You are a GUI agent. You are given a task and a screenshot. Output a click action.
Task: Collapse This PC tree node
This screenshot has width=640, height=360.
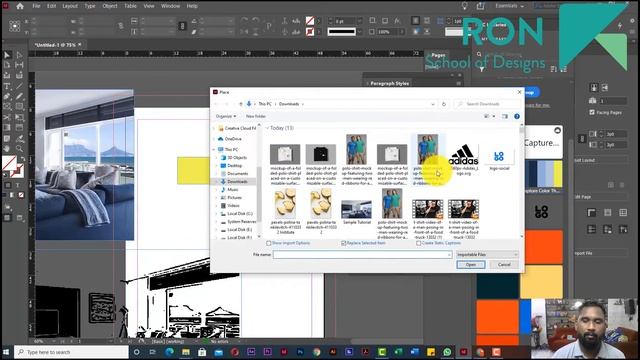(214, 150)
